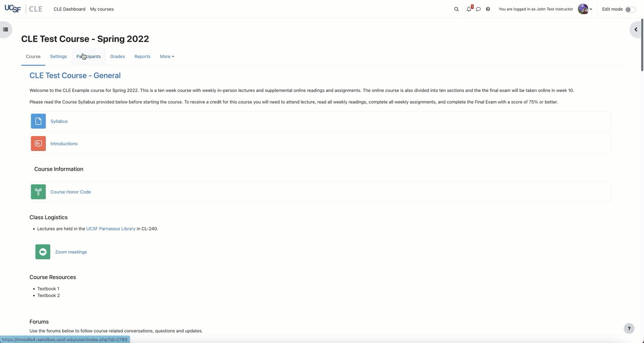
Task: Open the Introductions forum link
Action: coord(64,144)
